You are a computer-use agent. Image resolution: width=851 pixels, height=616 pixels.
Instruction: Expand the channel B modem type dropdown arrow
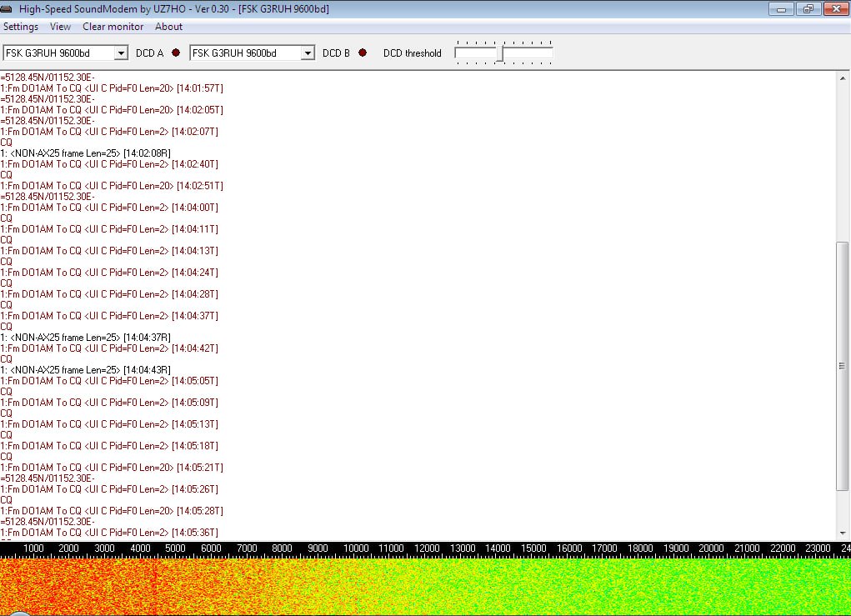308,53
